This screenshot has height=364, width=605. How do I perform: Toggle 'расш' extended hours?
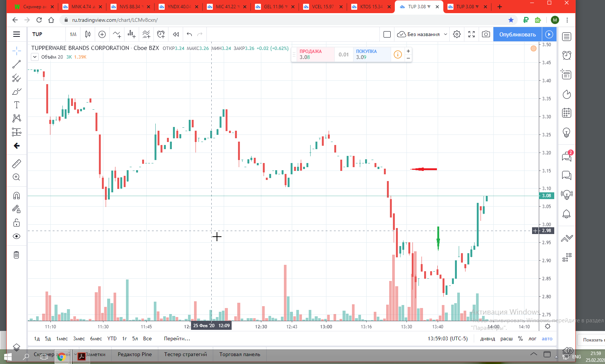coord(506,338)
